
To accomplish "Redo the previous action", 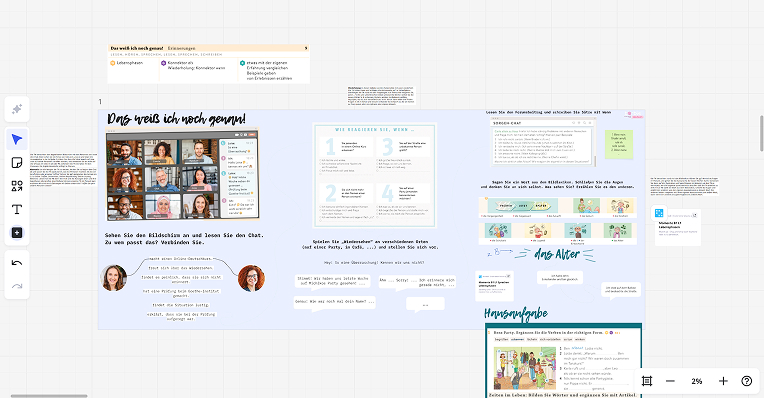I will click(x=17, y=286).
